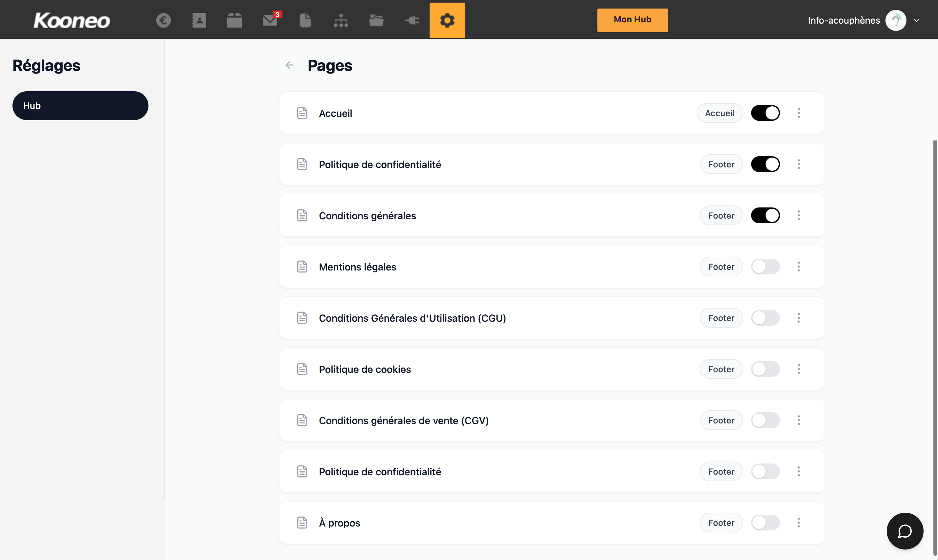
Task: Select the Hub settings menu item
Action: (x=80, y=106)
